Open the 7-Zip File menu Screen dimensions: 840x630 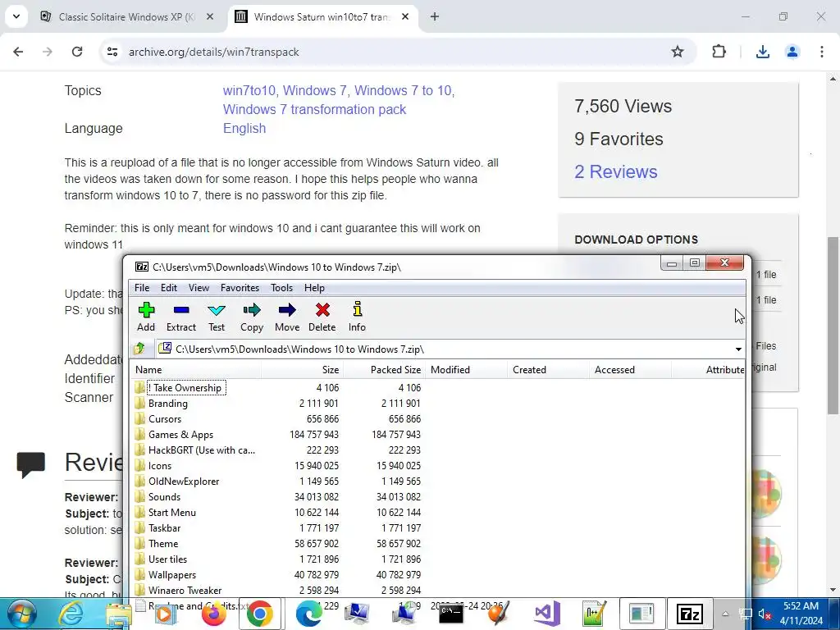(142, 288)
